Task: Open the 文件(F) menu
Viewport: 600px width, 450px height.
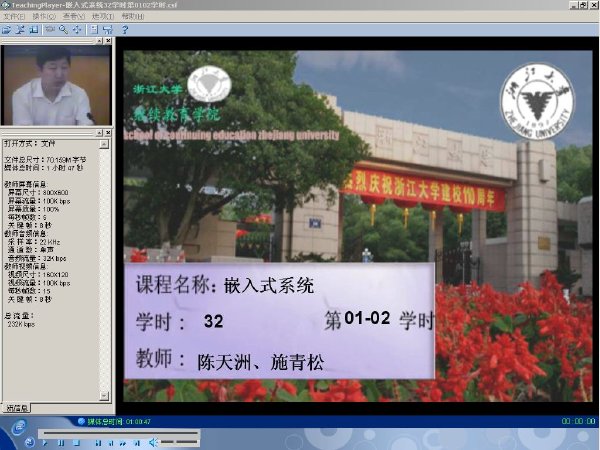Action: pos(14,16)
